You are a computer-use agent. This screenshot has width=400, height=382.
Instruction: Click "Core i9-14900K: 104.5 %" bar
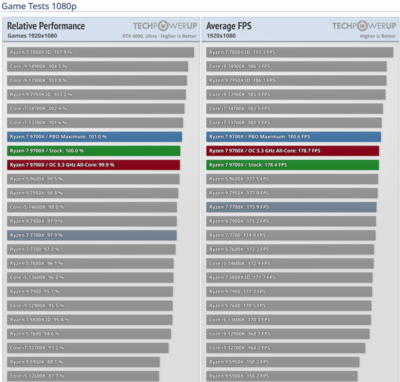click(97, 66)
